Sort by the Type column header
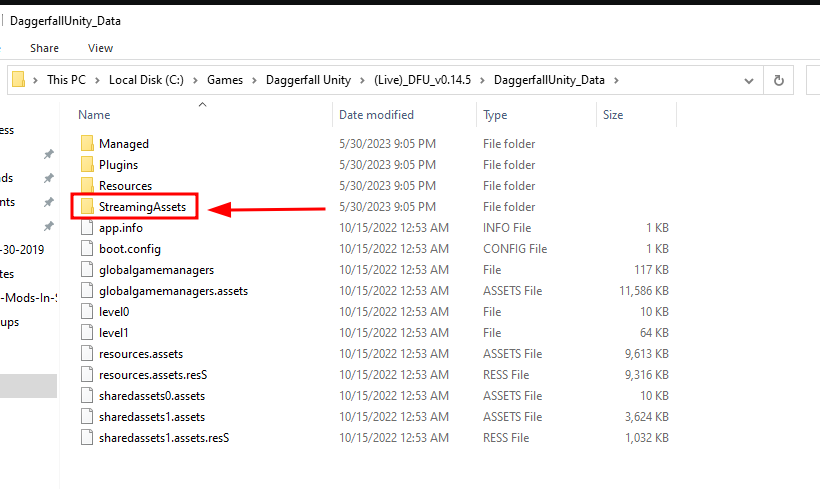820x489 pixels. coord(495,115)
